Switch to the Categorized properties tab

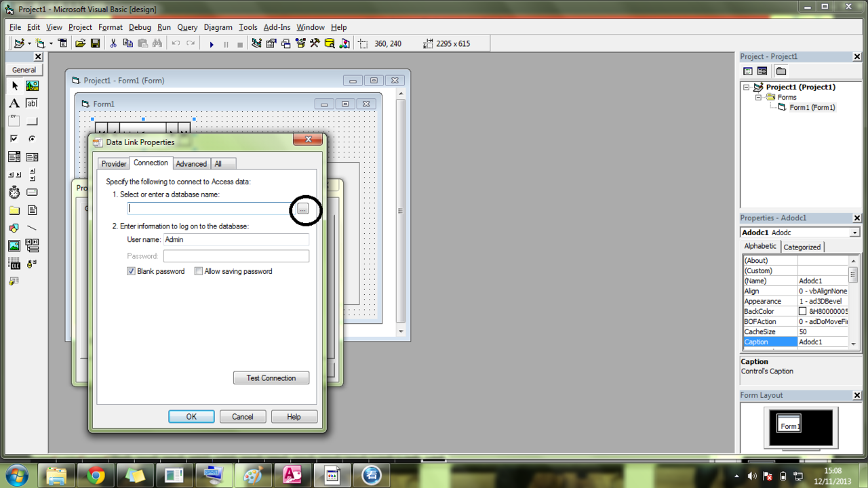tap(802, 247)
